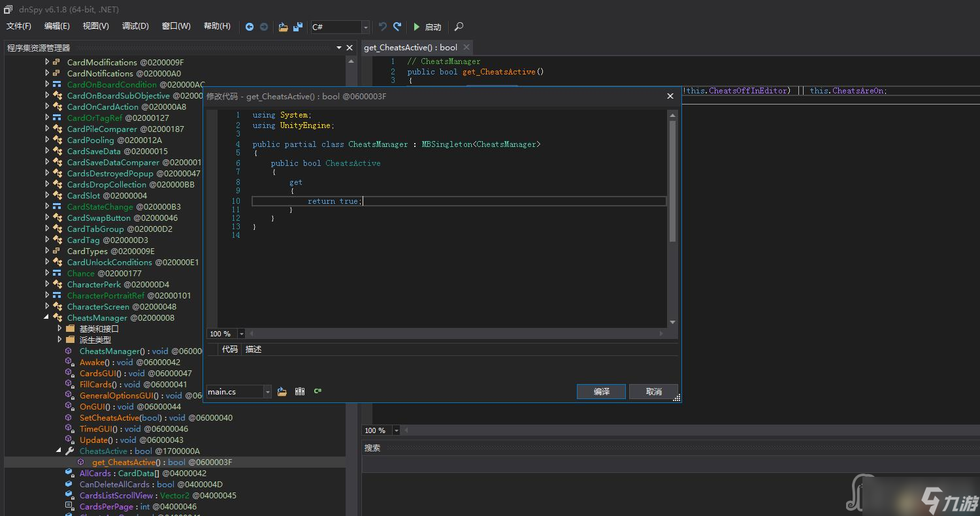
Task: Select the CanDeleteAllCards field row
Action: [x=151, y=484]
